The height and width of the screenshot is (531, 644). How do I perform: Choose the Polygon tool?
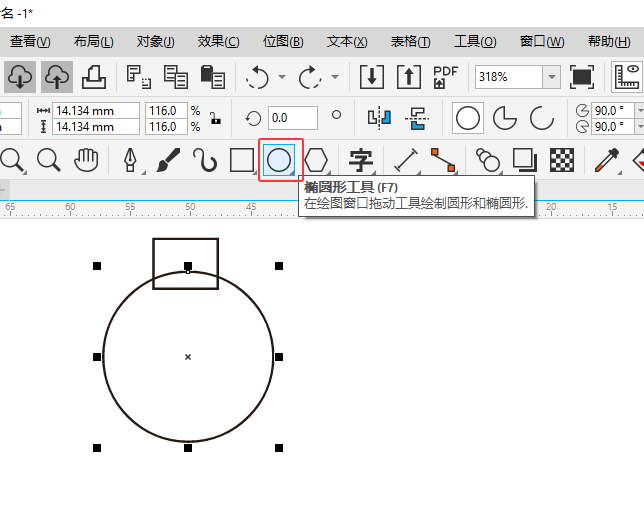tap(316, 160)
